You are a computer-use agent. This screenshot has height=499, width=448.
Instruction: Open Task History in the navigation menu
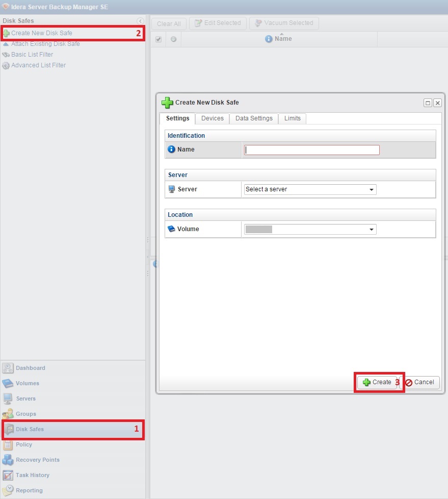(73, 475)
